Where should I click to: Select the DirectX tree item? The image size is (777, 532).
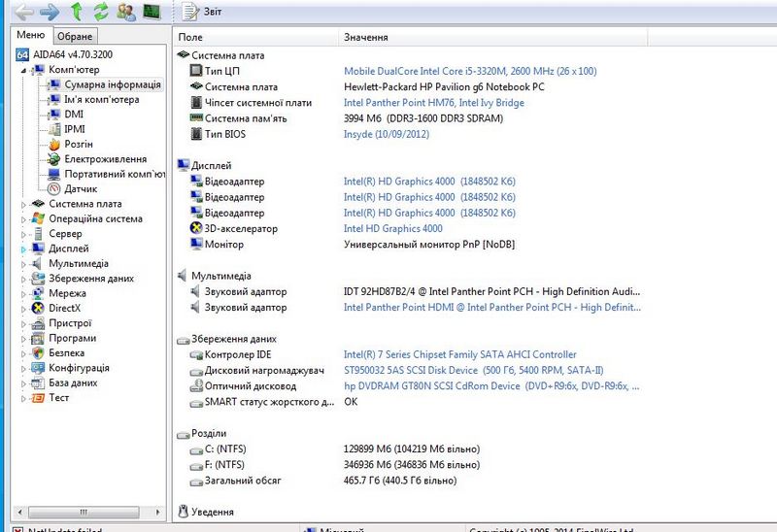click(x=67, y=308)
